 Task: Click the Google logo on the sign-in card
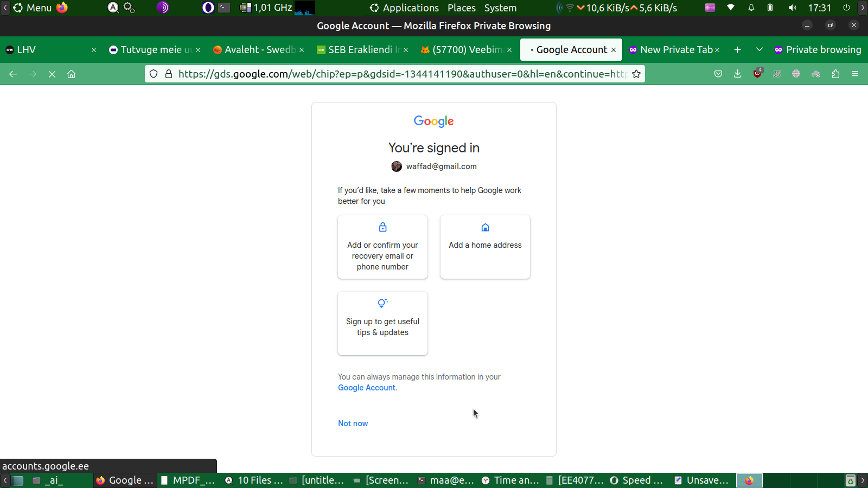click(x=434, y=121)
